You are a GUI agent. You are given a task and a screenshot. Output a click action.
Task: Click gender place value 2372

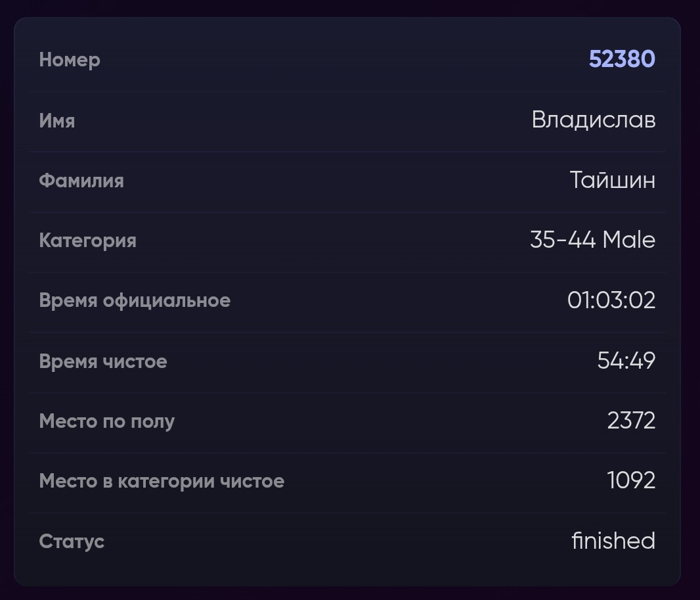click(x=631, y=421)
